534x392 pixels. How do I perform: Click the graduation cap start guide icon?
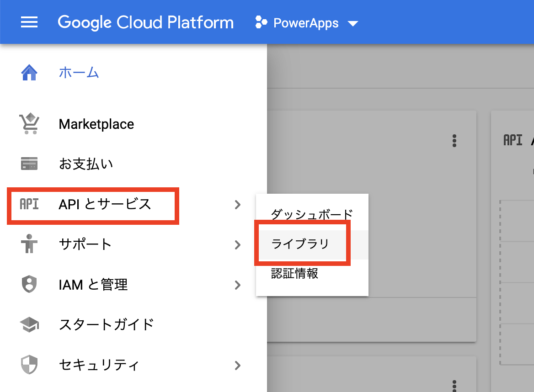(x=29, y=325)
